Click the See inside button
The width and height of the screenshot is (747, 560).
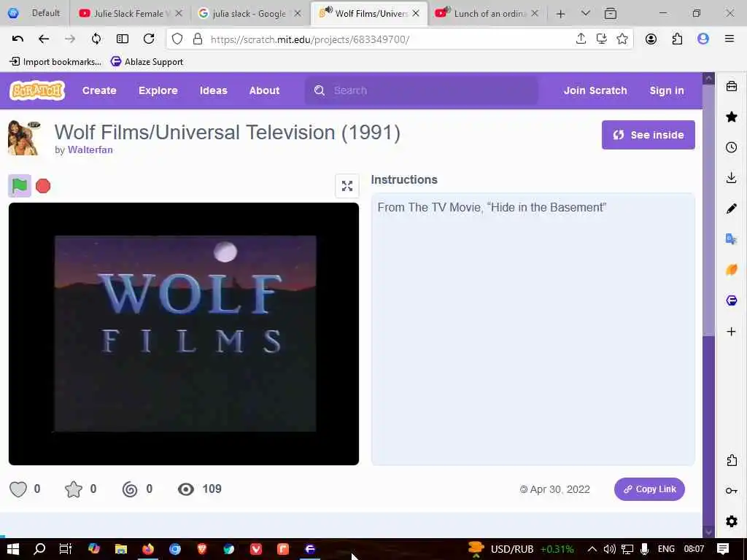tap(649, 135)
